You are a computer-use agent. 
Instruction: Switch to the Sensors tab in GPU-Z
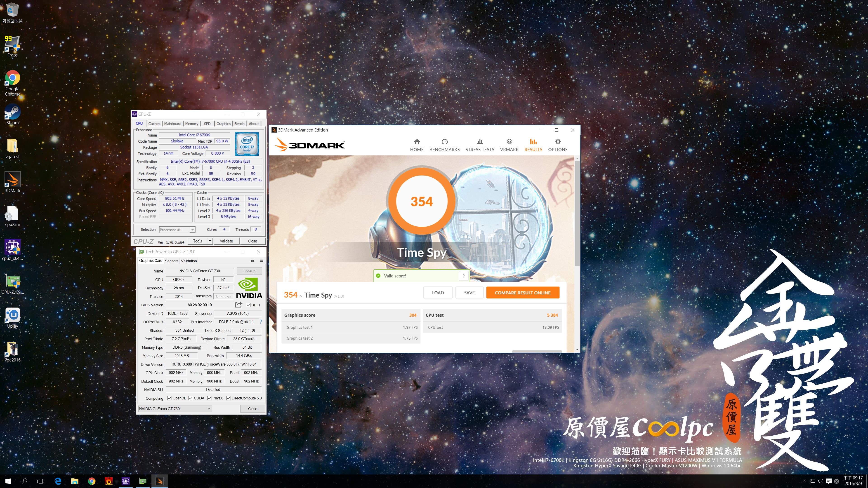172,261
